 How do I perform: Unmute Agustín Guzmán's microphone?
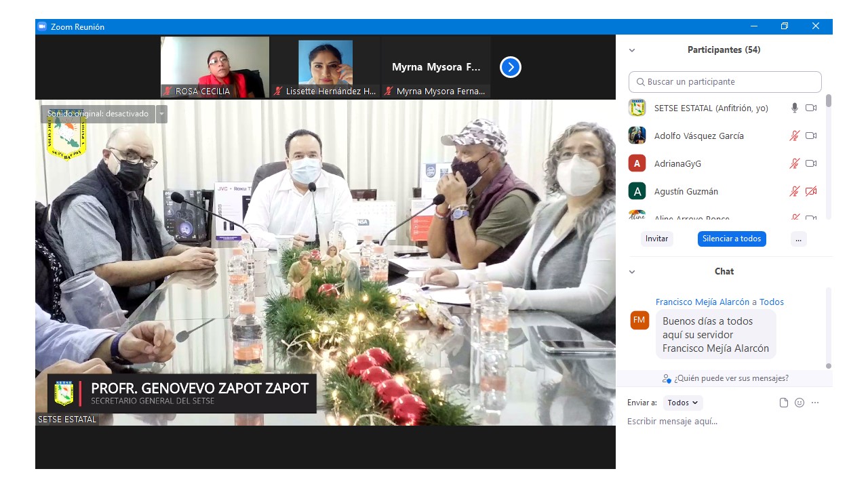(x=795, y=191)
